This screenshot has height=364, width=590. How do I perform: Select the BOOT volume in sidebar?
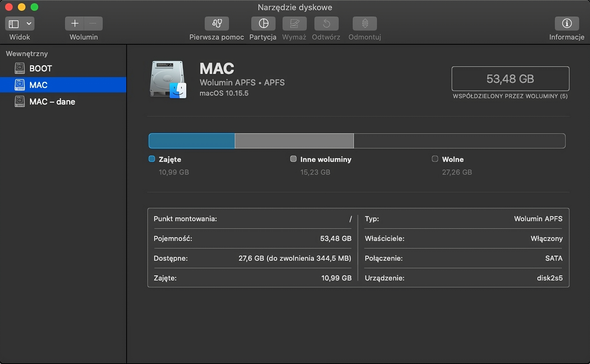pos(41,68)
